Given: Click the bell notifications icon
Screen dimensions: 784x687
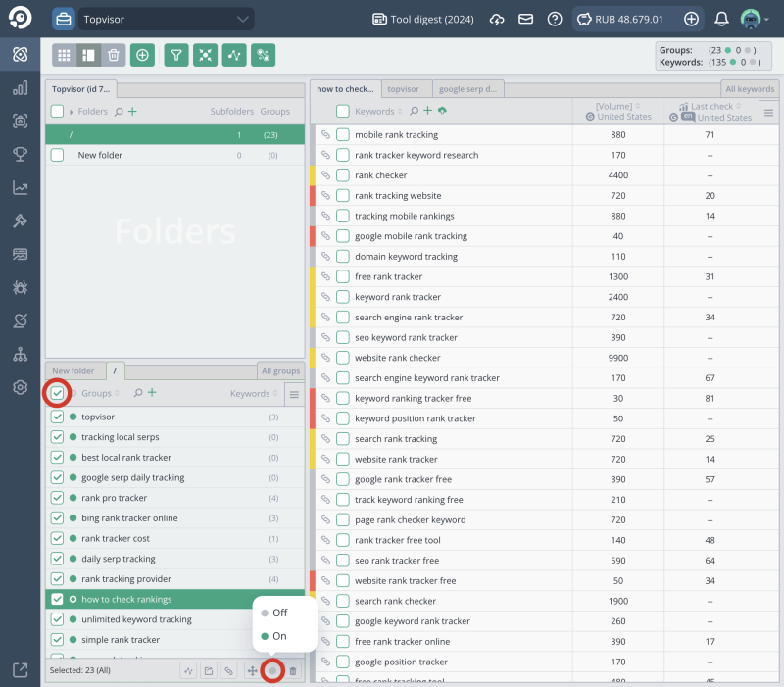Looking at the screenshot, I should click(722, 18).
